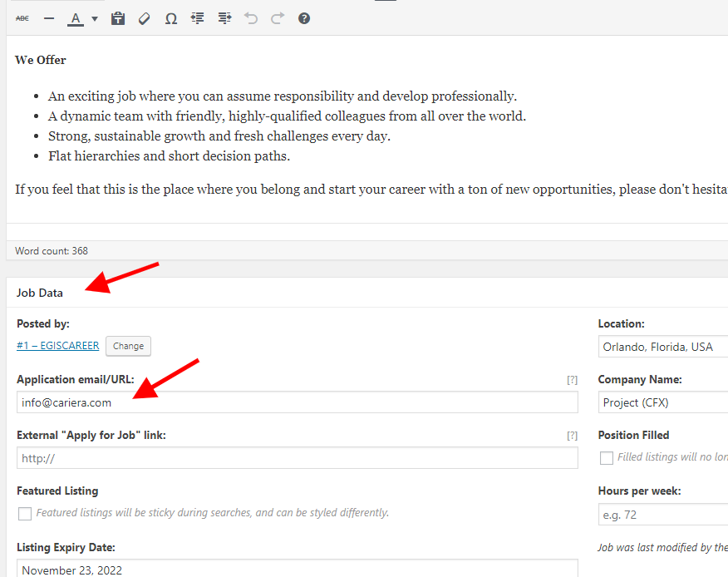Click the bullet about a dynamic team
Image resolution: width=728 pixels, height=577 pixels.
tap(287, 116)
